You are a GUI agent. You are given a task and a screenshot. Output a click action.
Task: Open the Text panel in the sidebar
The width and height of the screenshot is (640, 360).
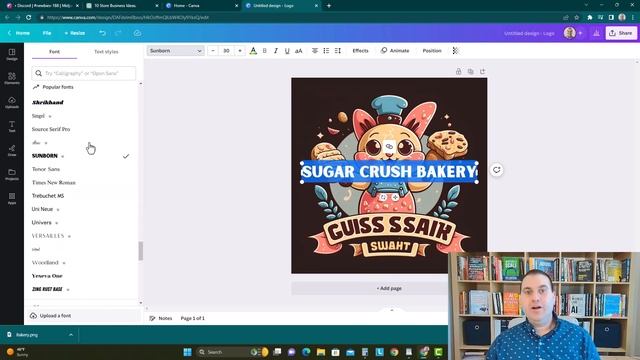tap(12, 127)
